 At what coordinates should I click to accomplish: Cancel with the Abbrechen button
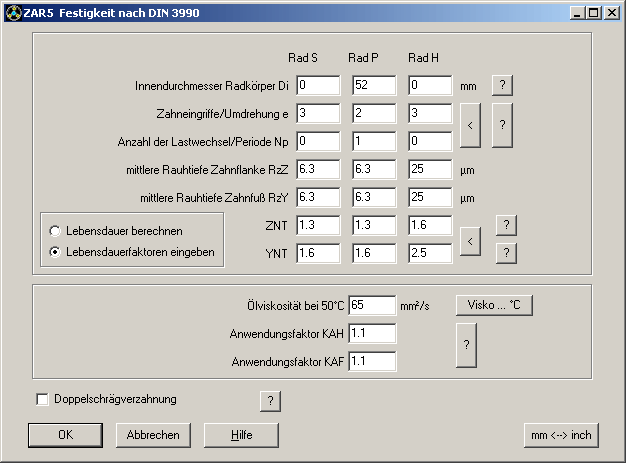point(153,435)
